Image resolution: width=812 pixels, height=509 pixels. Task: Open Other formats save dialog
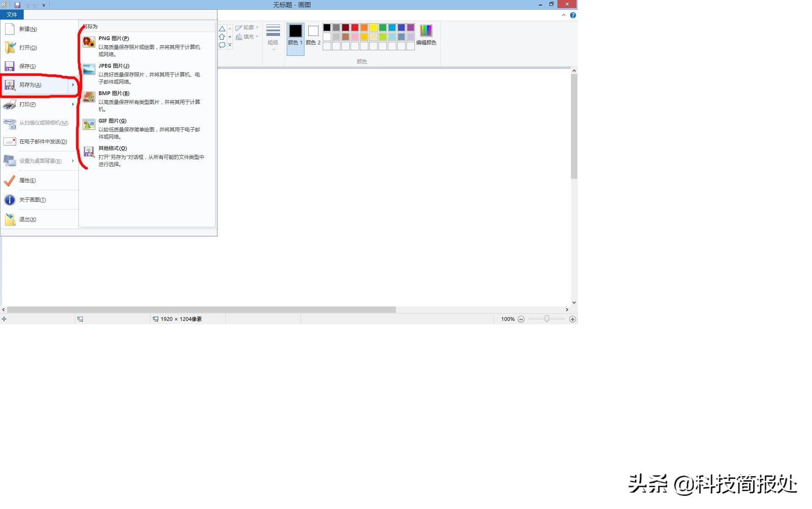[112, 148]
